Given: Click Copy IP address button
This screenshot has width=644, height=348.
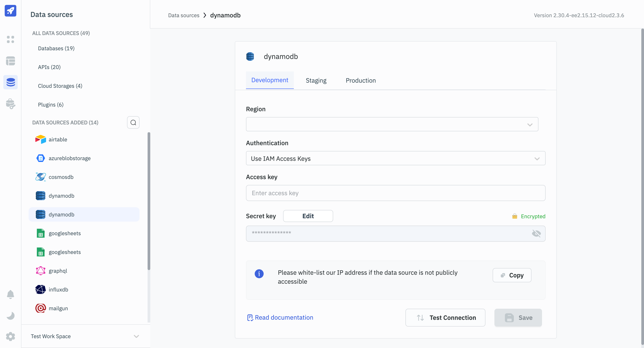Looking at the screenshot, I should coord(511,275).
